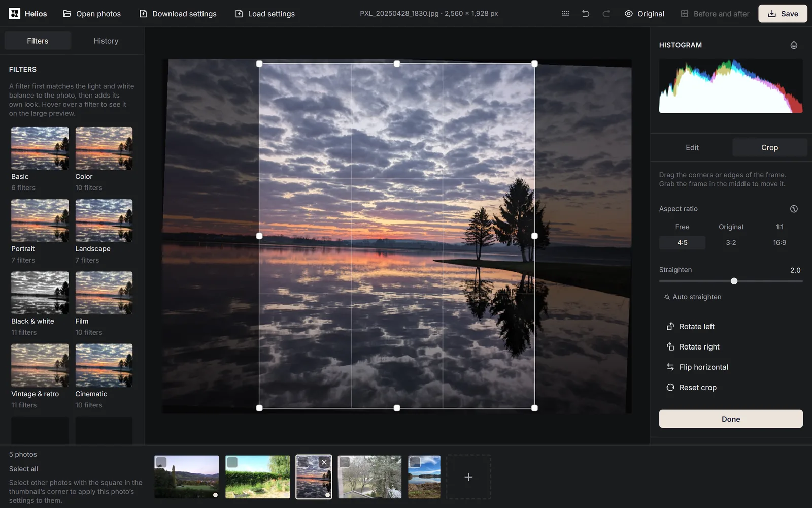
Task: Open photos from the toolbar
Action: coord(92,14)
